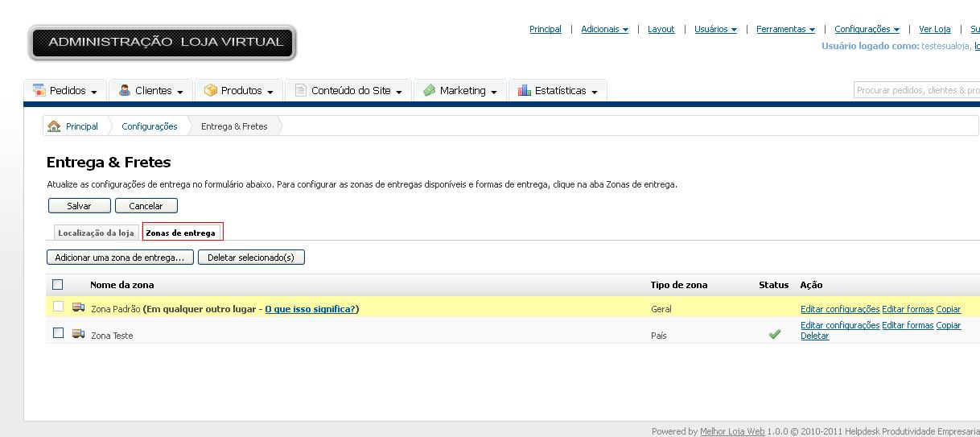Click the Produtos box icon

211,91
